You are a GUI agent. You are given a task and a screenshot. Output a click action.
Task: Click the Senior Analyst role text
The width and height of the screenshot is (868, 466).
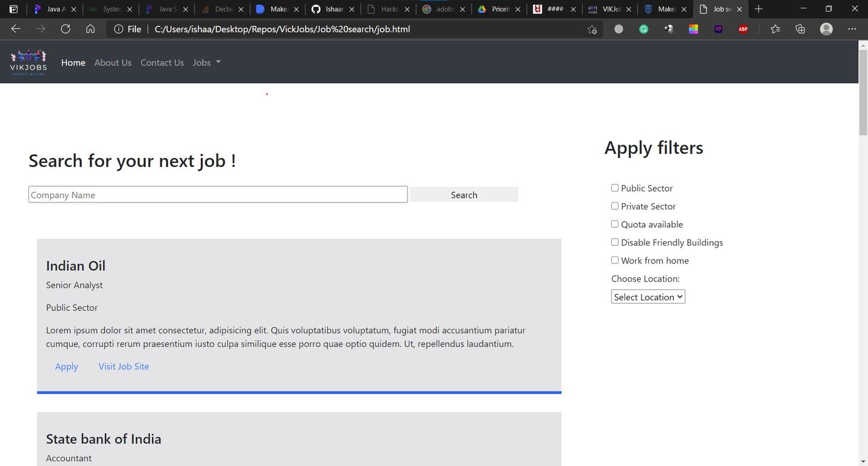tap(74, 285)
